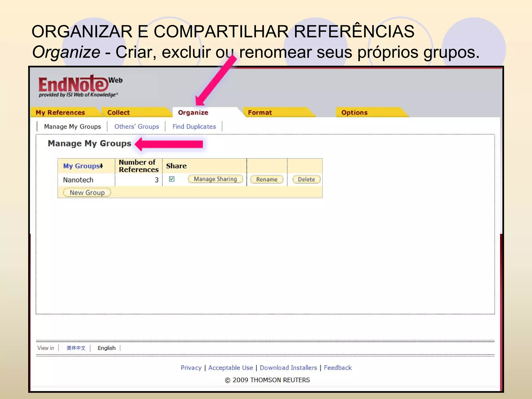Rename the Nanotech group
This screenshot has width=532, height=399.
(267, 179)
